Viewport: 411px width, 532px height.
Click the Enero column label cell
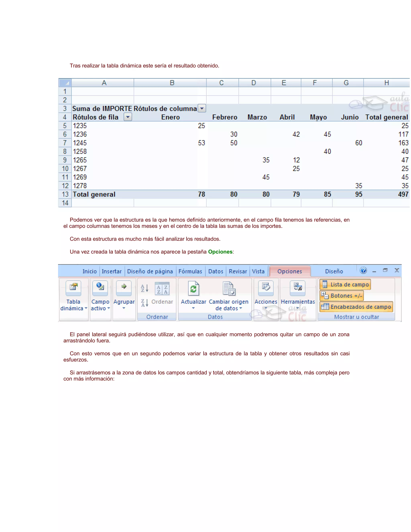[x=170, y=117]
